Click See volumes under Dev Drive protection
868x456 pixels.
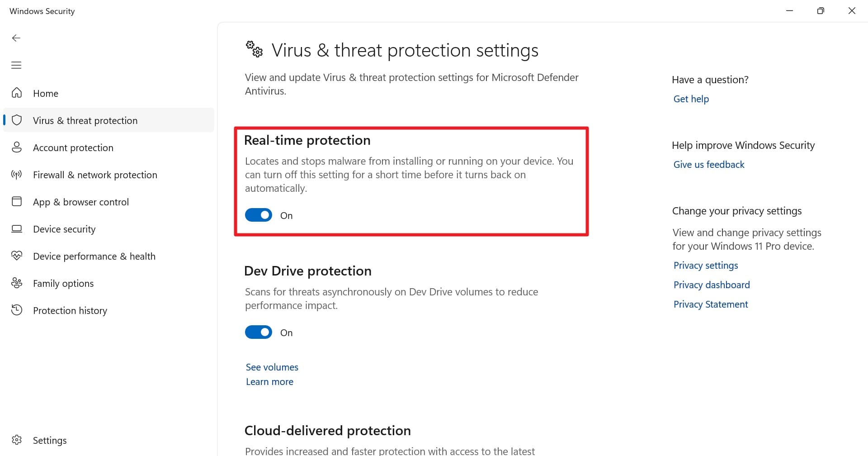coord(271,367)
